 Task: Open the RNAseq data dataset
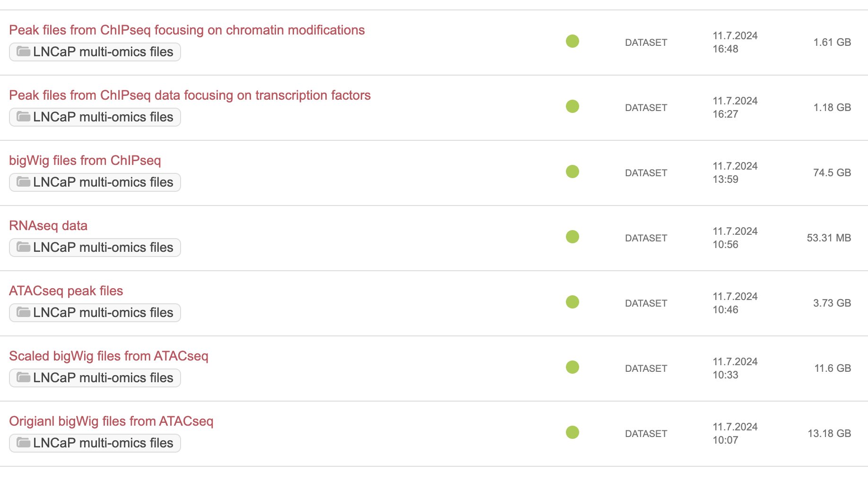(48, 226)
